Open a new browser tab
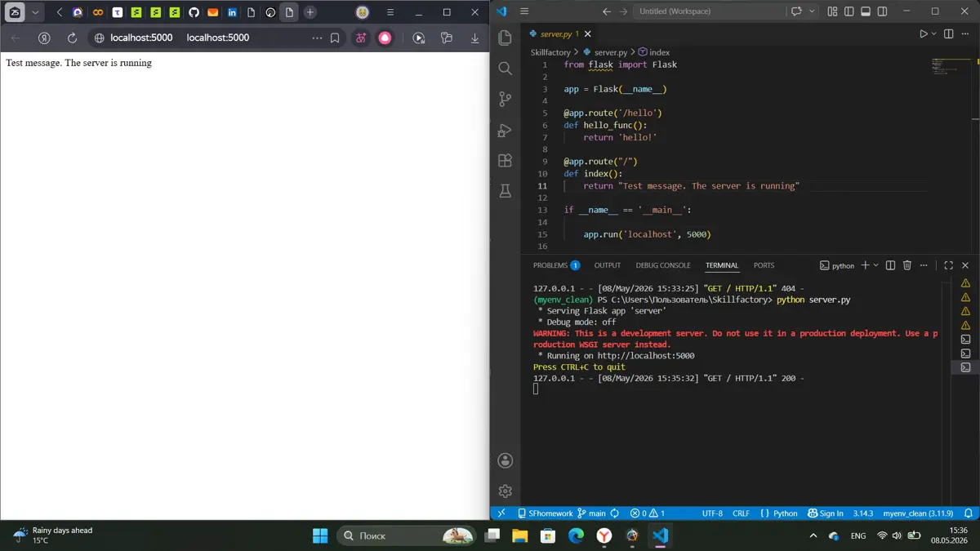Image resolution: width=980 pixels, height=551 pixels. click(x=310, y=12)
